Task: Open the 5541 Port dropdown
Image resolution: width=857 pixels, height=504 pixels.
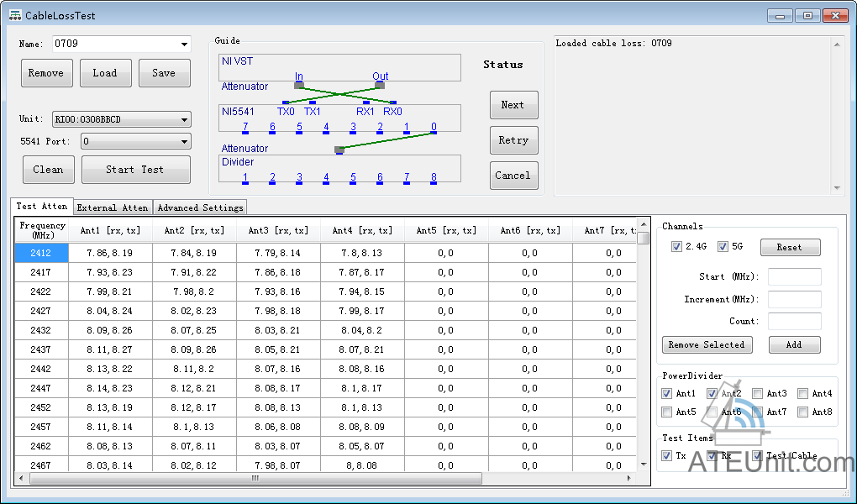Action: (185, 142)
